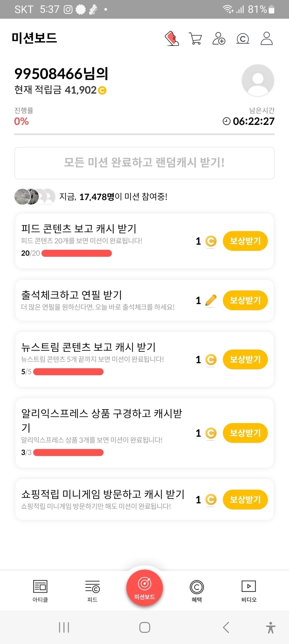Claim reward for 뉴스트림 콘텐츠 mission
The width and height of the screenshot is (289, 644).
(245, 359)
